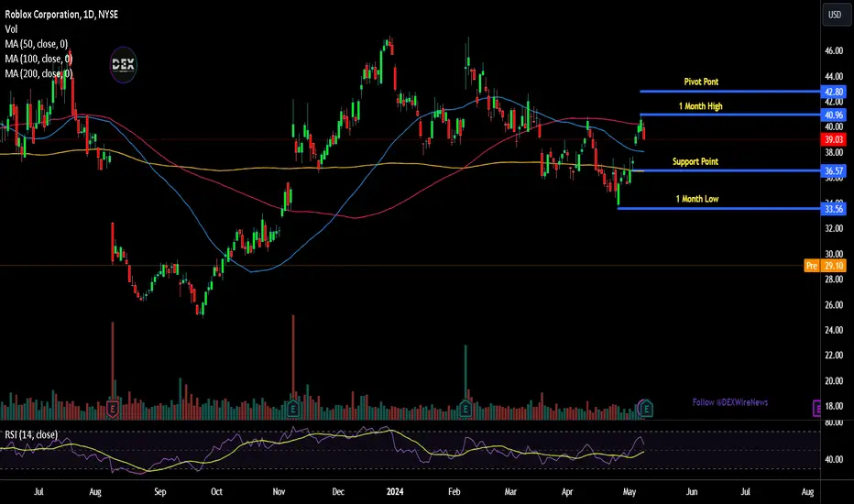The width and height of the screenshot is (854, 504).
Task: Open the November earnings E marker
Action: (293, 408)
